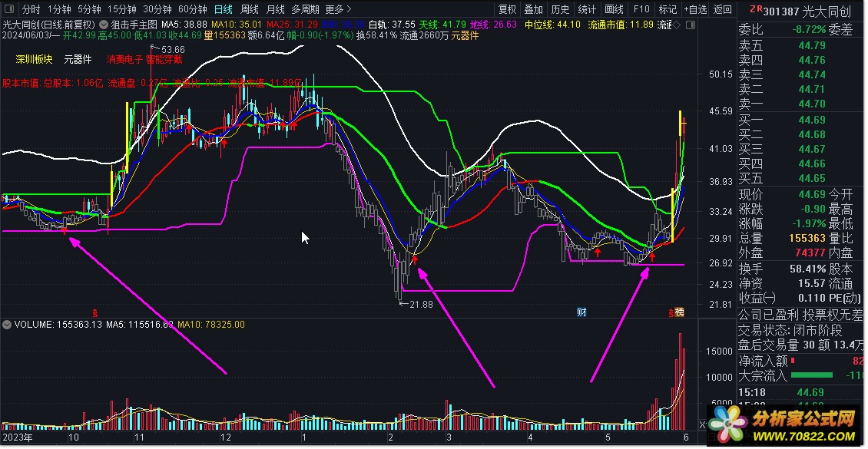Switch to the 1分钟 period tab

(x=58, y=9)
